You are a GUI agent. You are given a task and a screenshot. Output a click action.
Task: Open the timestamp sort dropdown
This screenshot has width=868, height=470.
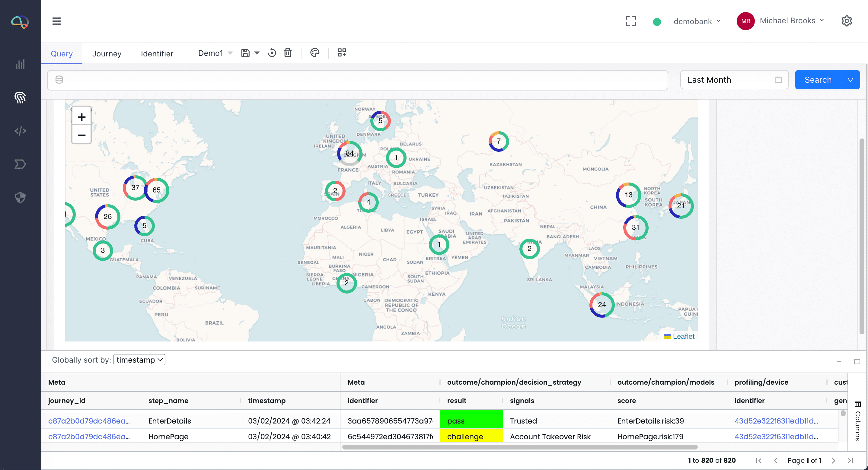(x=139, y=360)
